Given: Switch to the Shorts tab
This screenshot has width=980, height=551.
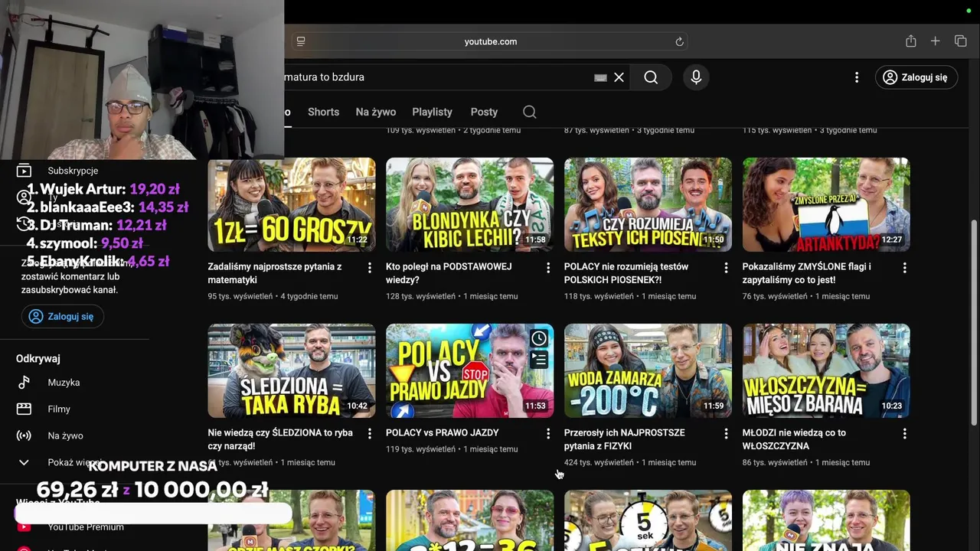Looking at the screenshot, I should point(323,112).
